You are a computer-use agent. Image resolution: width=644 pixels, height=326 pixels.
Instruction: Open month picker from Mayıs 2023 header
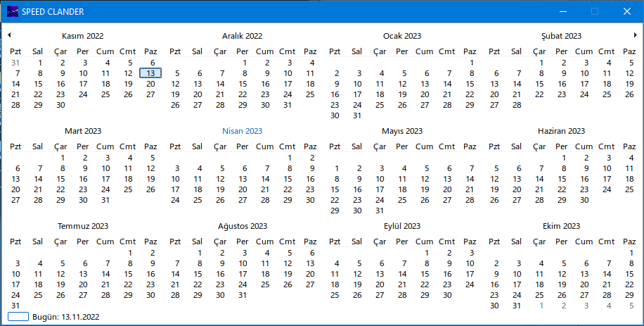402,131
